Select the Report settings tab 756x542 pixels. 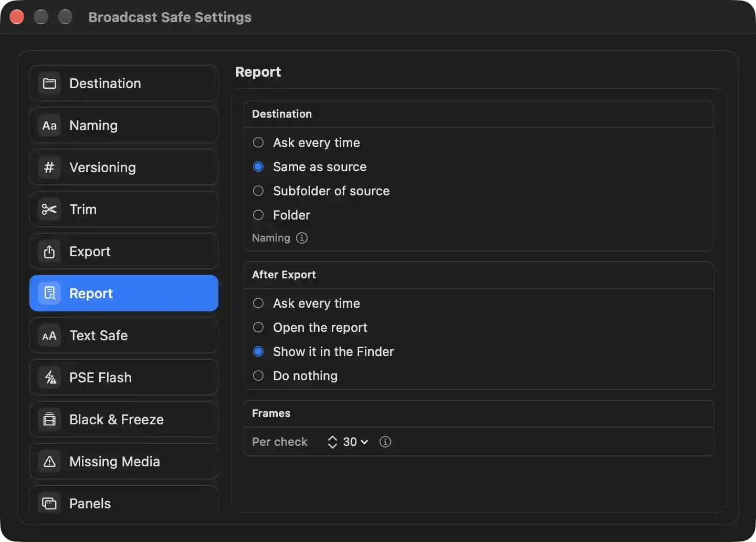click(x=124, y=293)
